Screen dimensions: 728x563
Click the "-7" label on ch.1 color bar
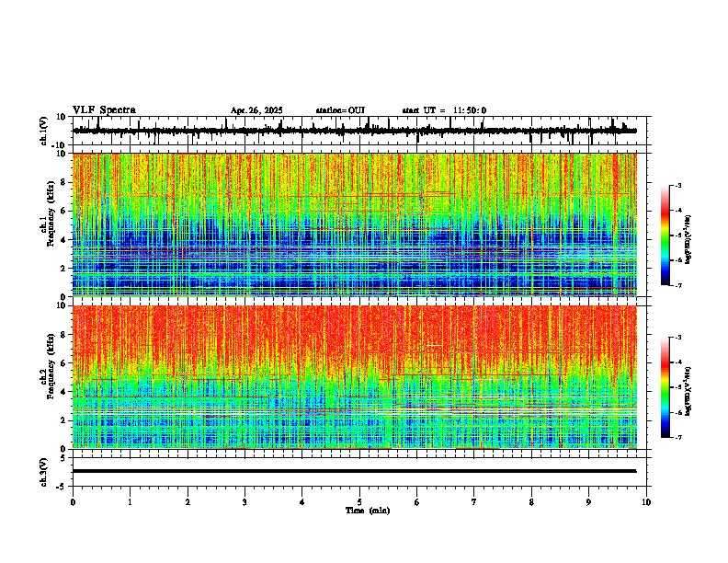pyautogui.click(x=677, y=285)
